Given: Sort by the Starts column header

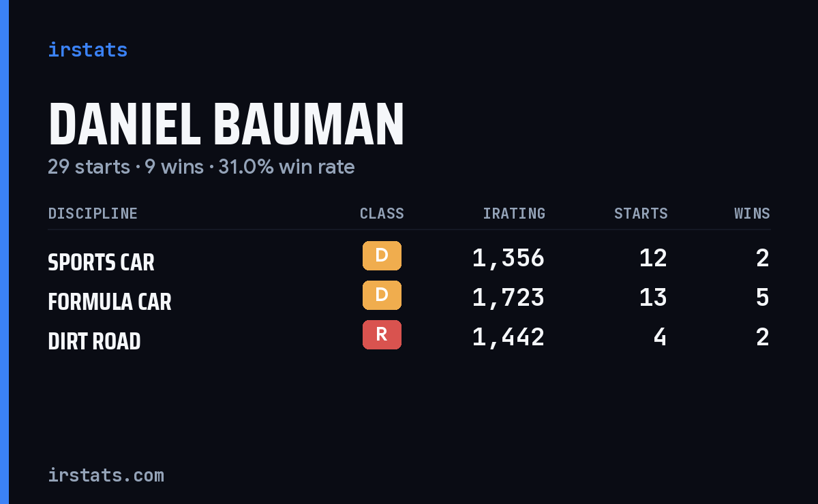Looking at the screenshot, I should 641,213.
